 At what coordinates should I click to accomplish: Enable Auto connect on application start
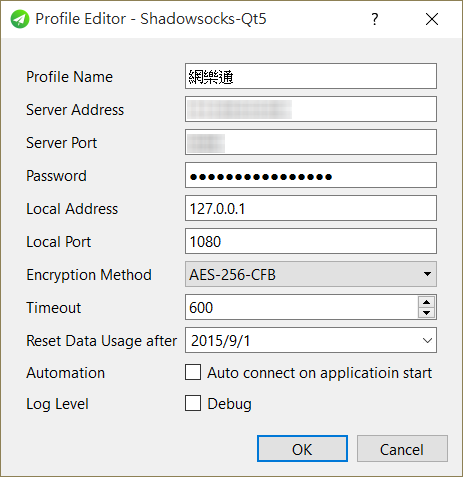(193, 372)
